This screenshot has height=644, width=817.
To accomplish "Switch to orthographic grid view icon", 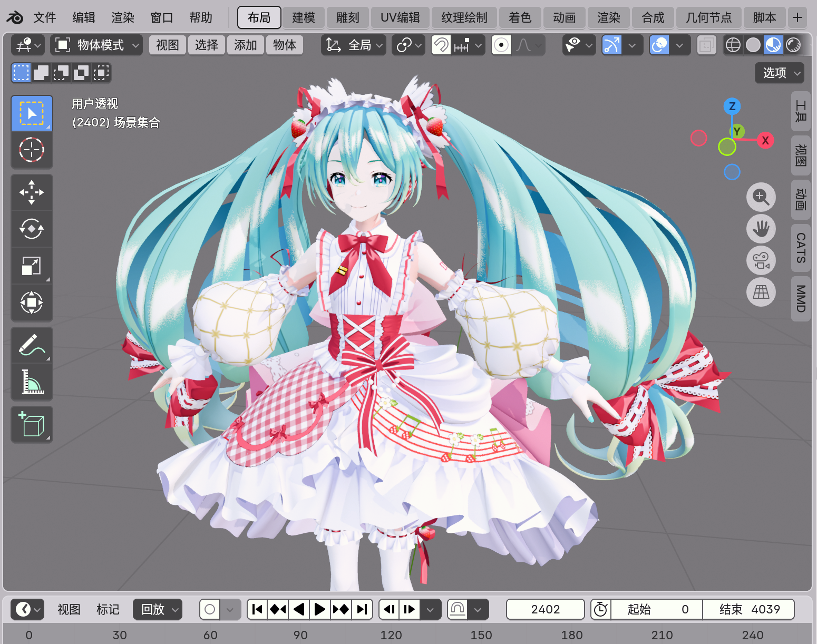I will [761, 292].
